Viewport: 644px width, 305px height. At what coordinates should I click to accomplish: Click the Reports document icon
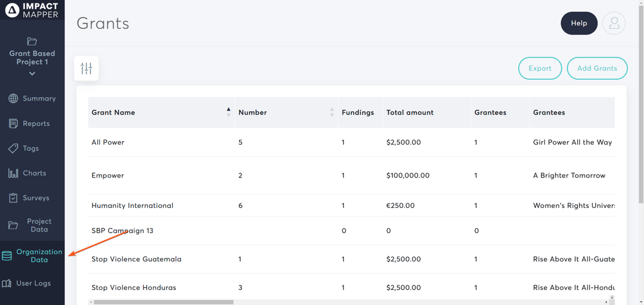coord(13,123)
